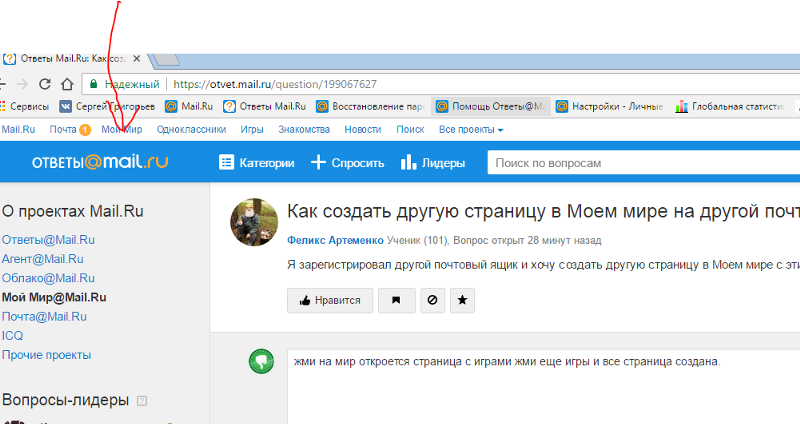Open the Глобальная статистика bookmark
The image size is (800, 424).
point(730,107)
